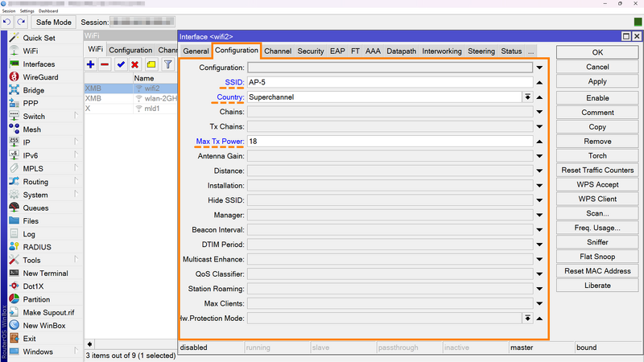Expand the Chains field arrow
This screenshot has height=362, width=644.
coord(539,112)
